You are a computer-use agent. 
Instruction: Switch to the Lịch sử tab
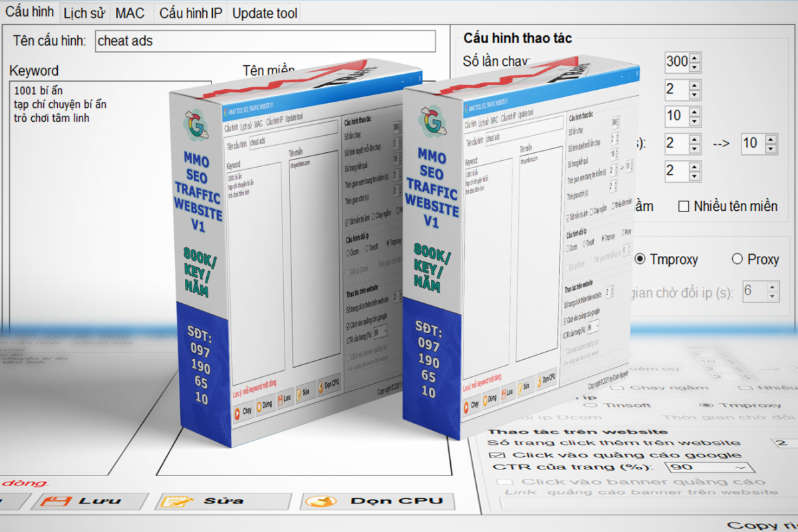click(x=84, y=12)
